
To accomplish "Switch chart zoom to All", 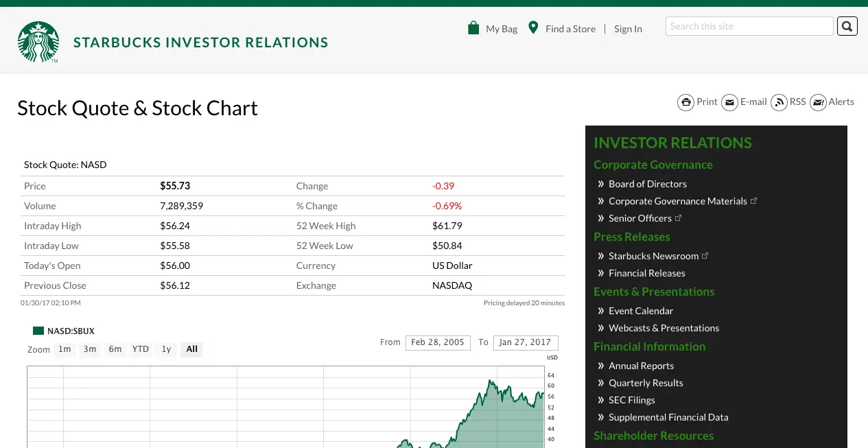I will (192, 349).
